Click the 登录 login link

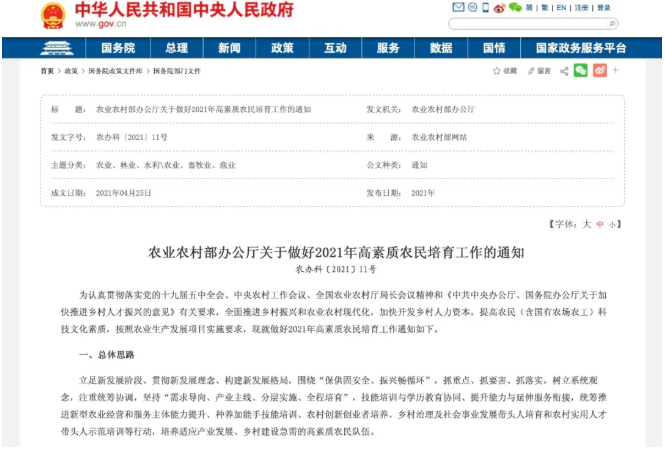[604, 8]
